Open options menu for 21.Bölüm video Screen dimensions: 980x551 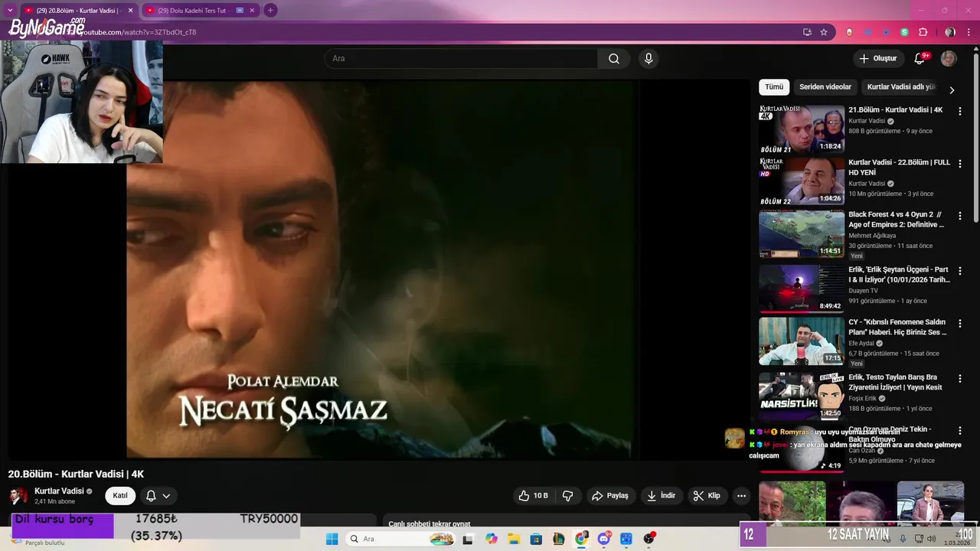coord(960,111)
